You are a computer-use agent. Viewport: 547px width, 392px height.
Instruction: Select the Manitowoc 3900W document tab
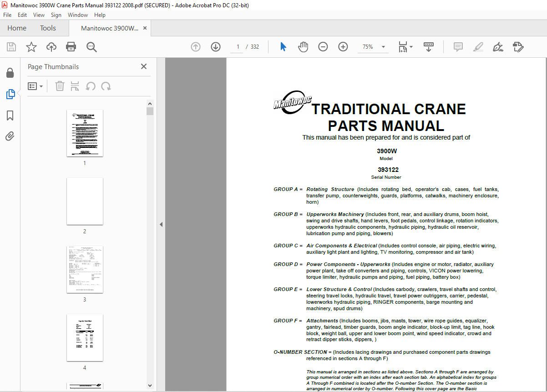point(110,28)
